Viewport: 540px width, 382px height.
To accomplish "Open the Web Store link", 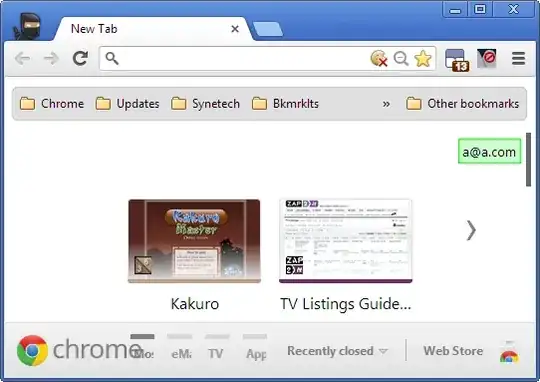I will pos(453,351).
